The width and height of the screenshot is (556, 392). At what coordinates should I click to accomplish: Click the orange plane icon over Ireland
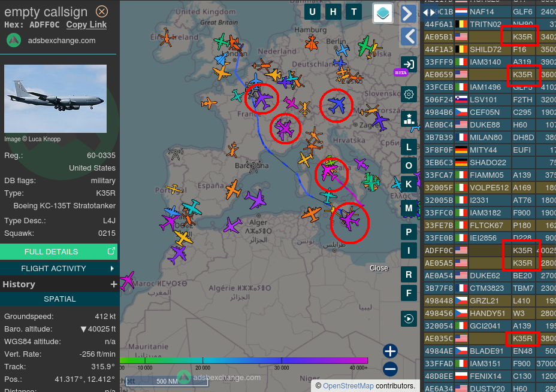[166, 37]
